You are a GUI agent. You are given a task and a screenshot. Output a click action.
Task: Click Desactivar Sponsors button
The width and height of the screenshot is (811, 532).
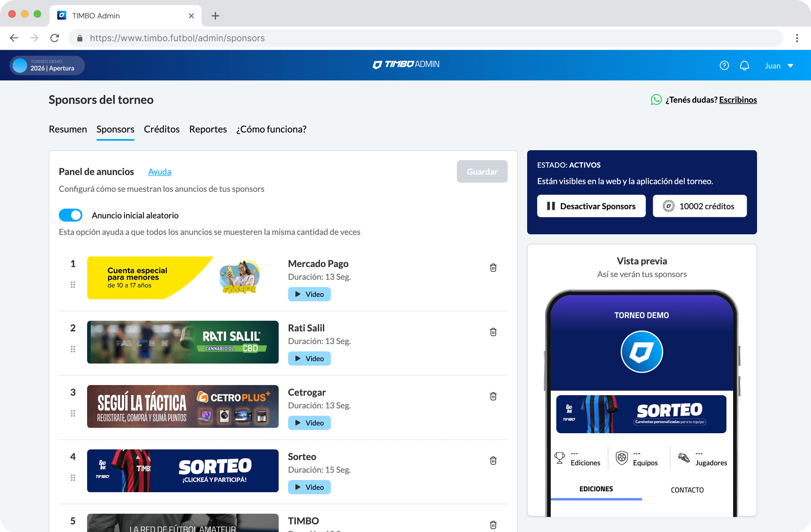pyautogui.click(x=591, y=206)
